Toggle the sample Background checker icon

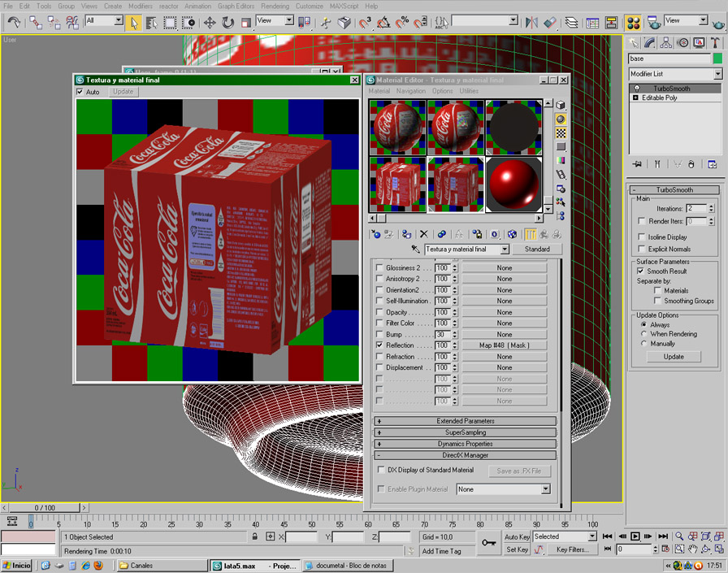pos(561,133)
